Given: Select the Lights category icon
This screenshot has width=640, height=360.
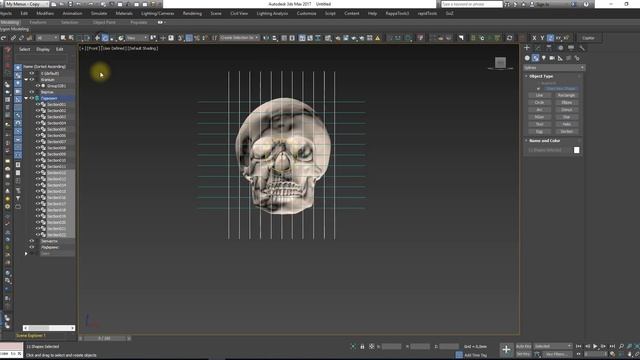Looking at the screenshot, I should (x=544, y=58).
